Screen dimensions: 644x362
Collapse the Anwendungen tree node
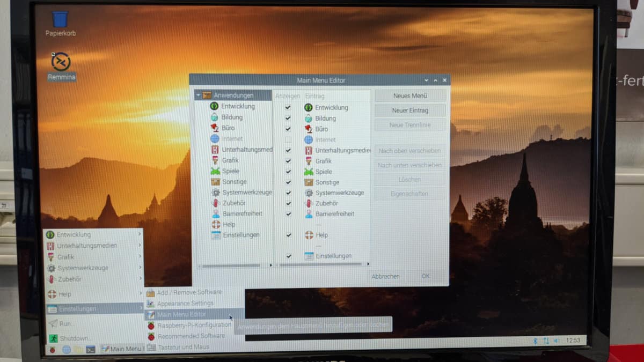pyautogui.click(x=199, y=95)
